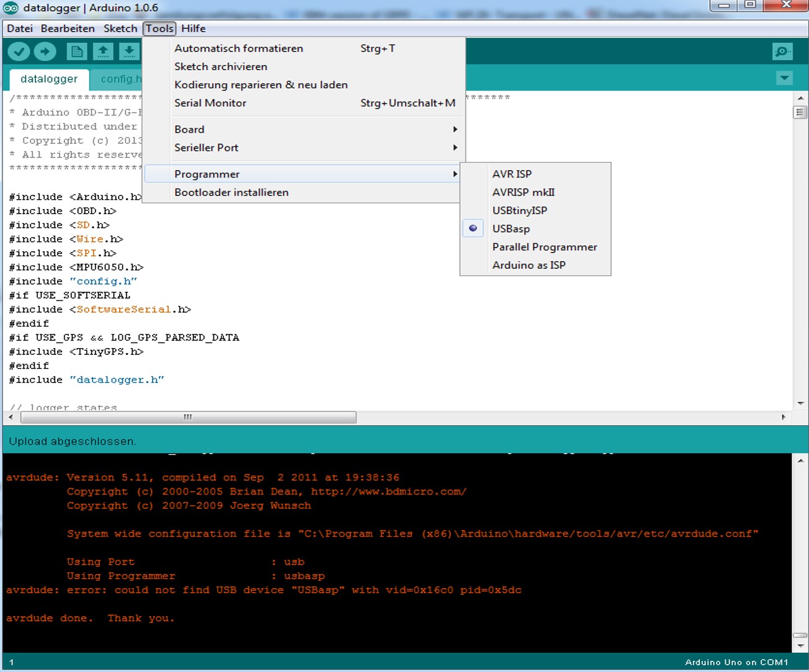Image resolution: width=809 pixels, height=672 pixels.
Task: Click the #include <MPU6050.h> line
Action: click(x=76, y=267)
